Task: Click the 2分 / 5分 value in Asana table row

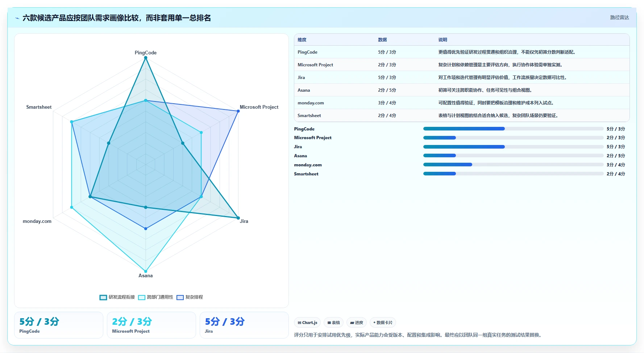Action: [x=387, y=90]
